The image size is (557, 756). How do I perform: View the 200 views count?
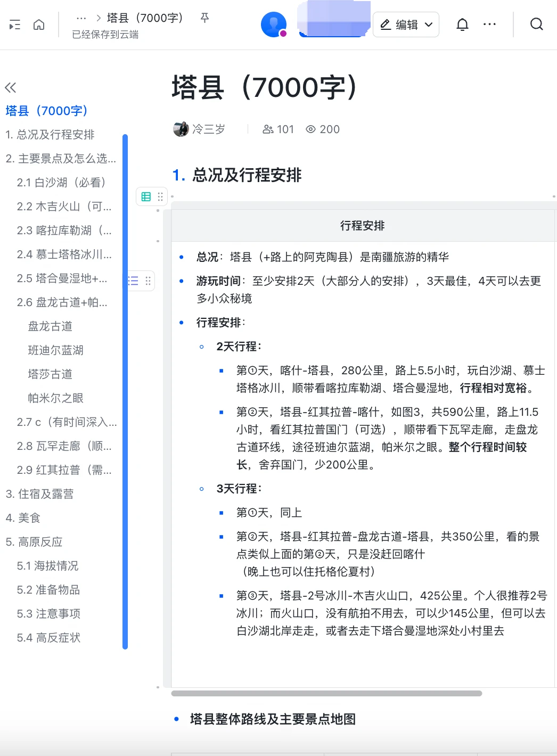[323, 129]
